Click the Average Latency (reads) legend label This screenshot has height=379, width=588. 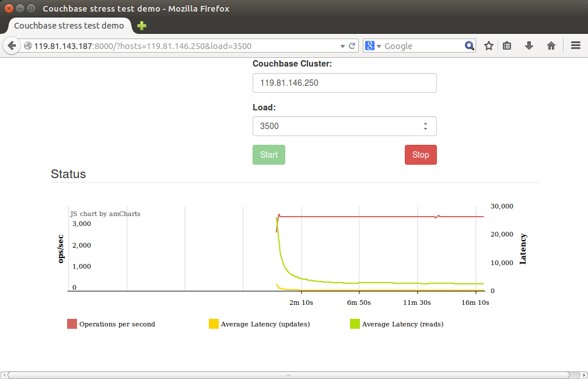pos(402,324)
